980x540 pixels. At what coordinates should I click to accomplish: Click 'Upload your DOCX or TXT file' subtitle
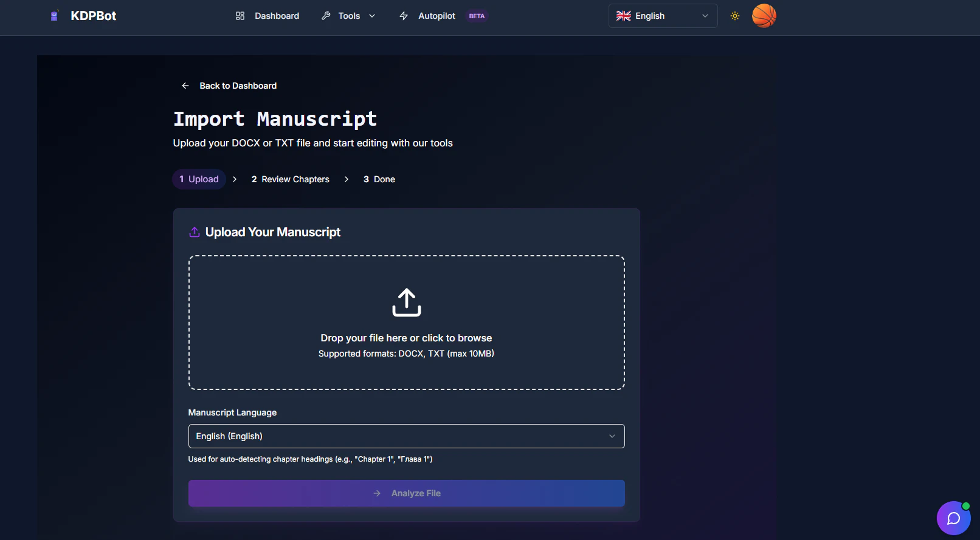click(x=312, y=143)
